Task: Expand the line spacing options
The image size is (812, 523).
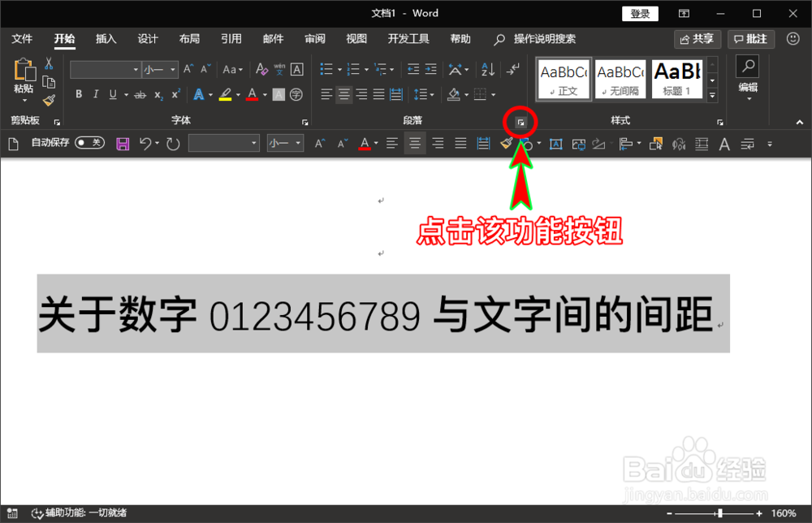Action: click(430, 94)
